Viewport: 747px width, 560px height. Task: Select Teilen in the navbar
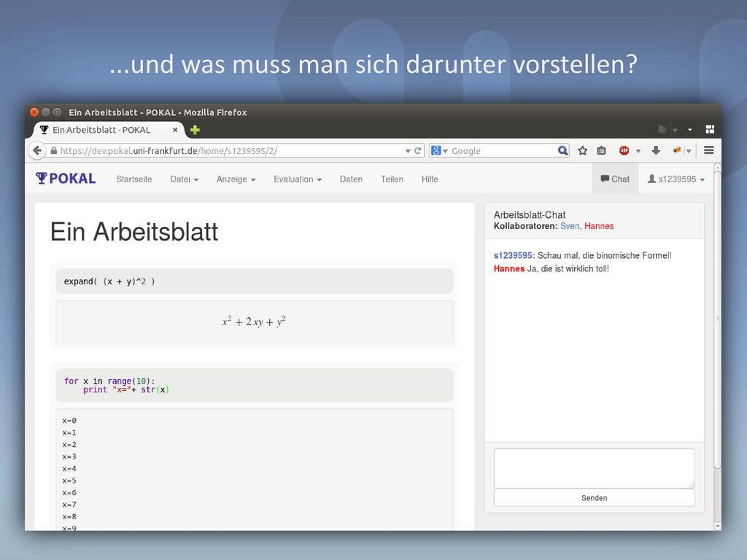click(x=392, y=179)
